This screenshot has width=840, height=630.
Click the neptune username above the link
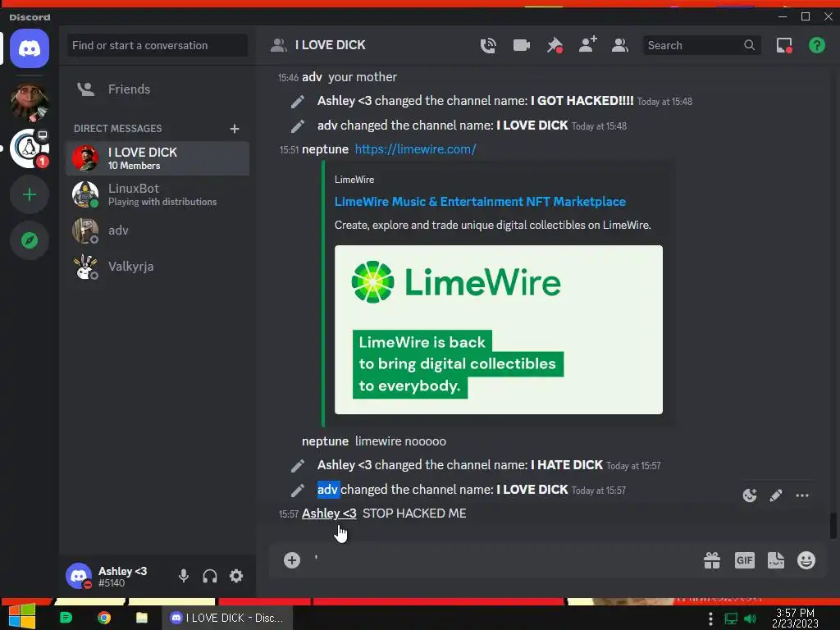tap(325, 149)
